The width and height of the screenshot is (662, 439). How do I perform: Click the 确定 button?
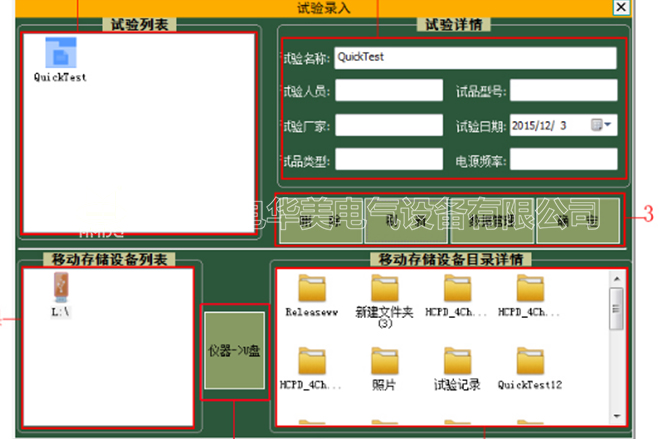[x=578, y=220]
